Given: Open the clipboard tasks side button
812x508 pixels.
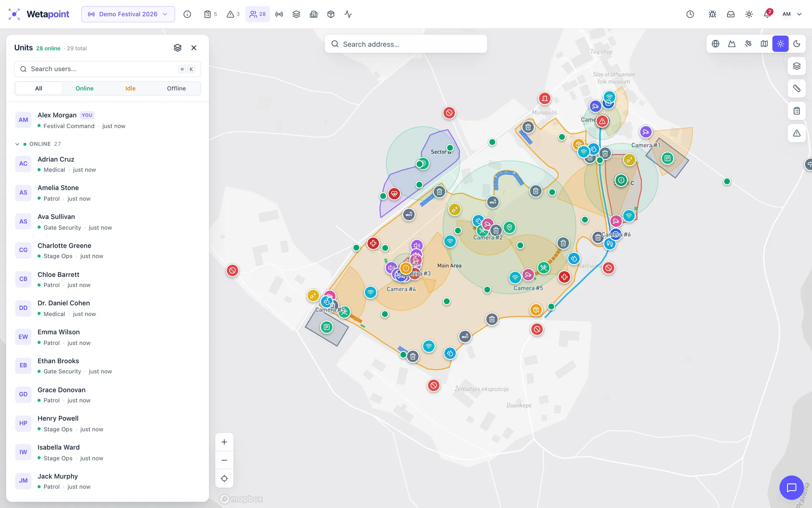Looking at the screenshot, I should click(x=797, y=111).
